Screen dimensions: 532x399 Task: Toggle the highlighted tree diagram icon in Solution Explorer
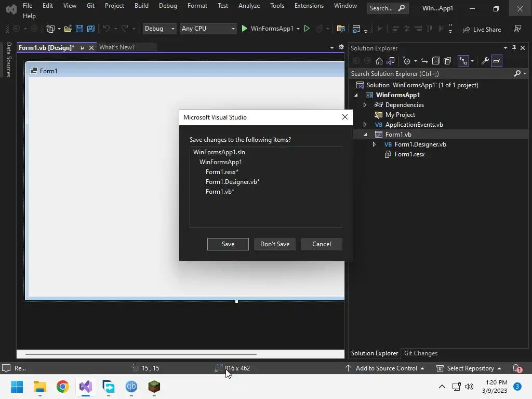click(463, 61)
